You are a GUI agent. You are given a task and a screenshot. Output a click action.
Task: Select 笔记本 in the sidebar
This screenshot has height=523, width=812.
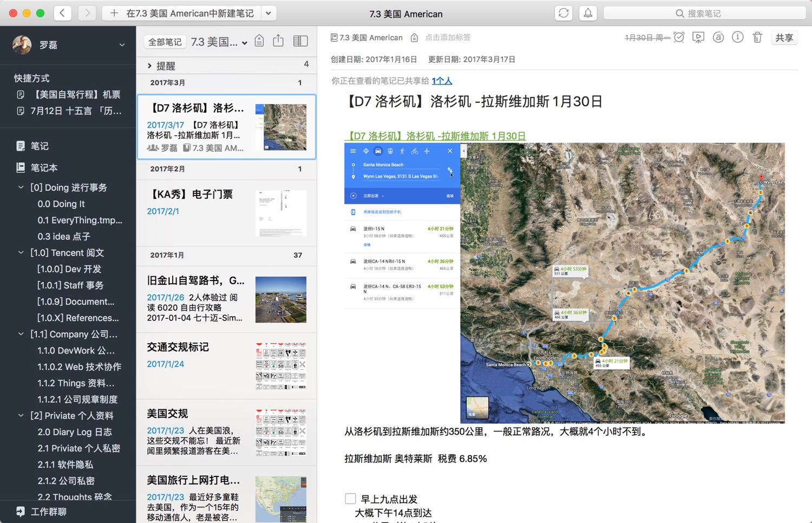44,168
